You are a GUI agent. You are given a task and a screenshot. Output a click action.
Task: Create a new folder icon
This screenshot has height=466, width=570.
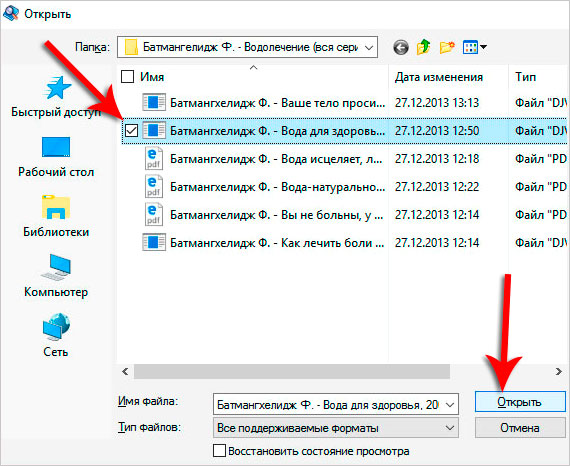click(447, 47)
